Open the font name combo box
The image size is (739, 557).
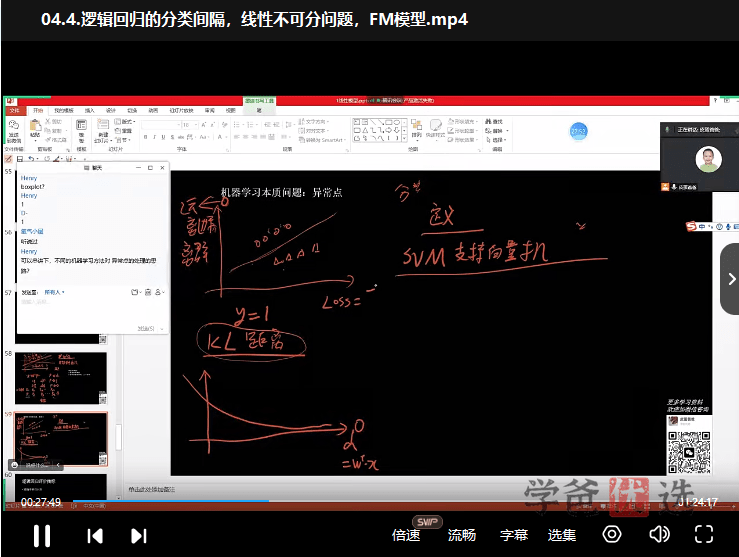point(160,125)
